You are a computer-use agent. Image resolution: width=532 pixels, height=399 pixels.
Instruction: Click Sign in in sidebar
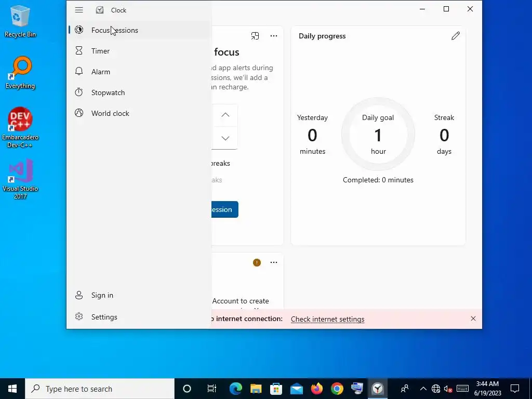coord(138,295)
